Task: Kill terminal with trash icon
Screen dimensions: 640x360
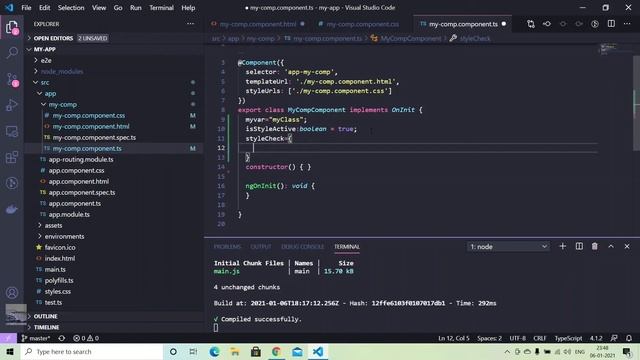Action: click(595, 247)
